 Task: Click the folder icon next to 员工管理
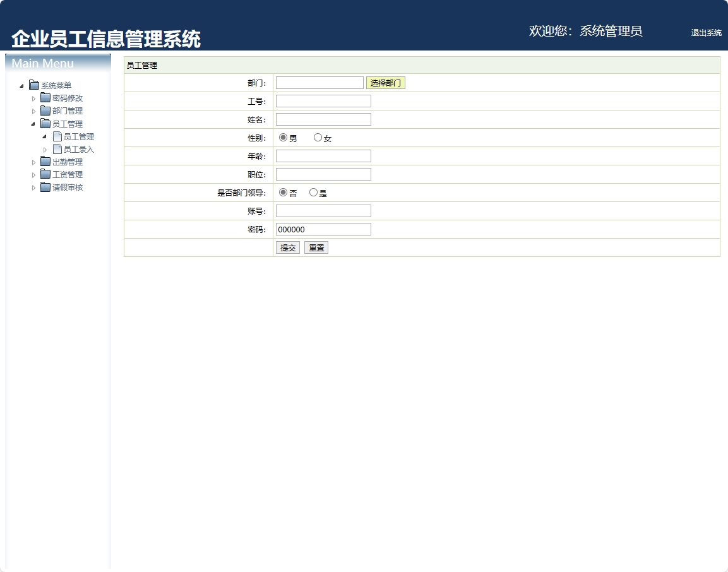[45, 124]
